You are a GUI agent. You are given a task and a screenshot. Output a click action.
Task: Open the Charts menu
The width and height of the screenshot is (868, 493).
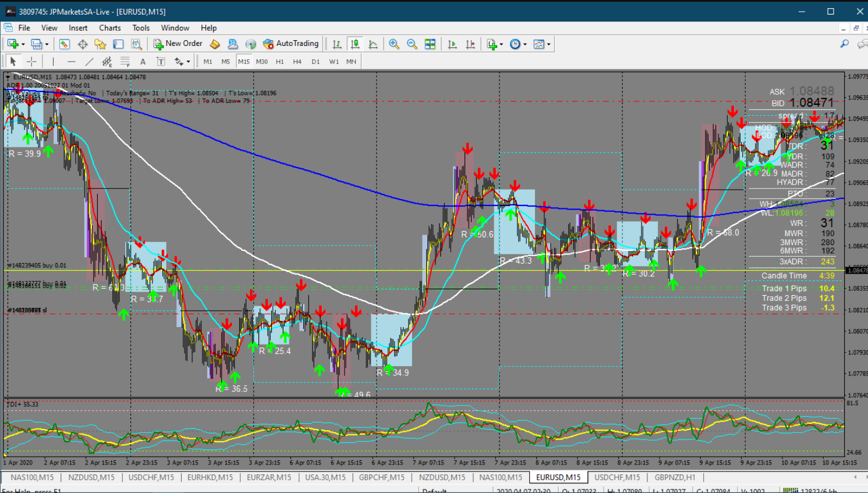[109, 28]
